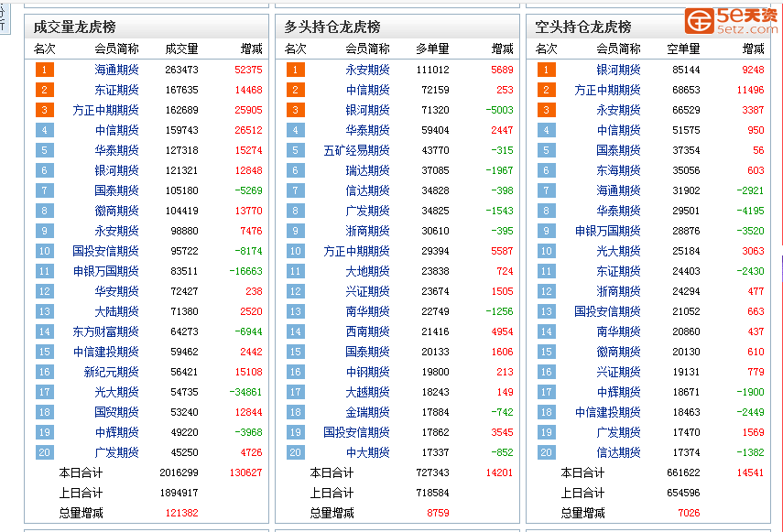The height and width of the screenshot is (532, 783).
Task: Open 中辉期货 in the 成交量龙虎榜 table
Action: point(116,432)
